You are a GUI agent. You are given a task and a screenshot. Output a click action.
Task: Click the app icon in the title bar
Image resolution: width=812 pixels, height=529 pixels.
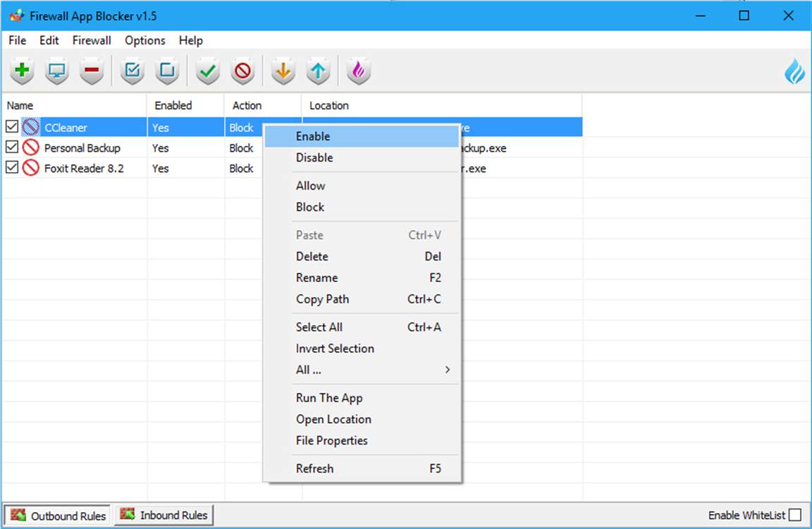[17, 16]
